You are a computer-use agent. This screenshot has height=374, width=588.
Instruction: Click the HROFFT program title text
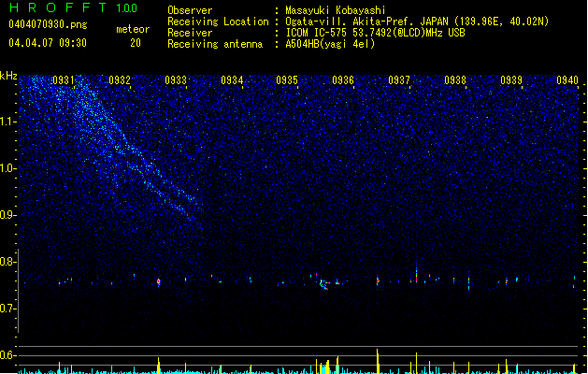(x=58, y=7)
